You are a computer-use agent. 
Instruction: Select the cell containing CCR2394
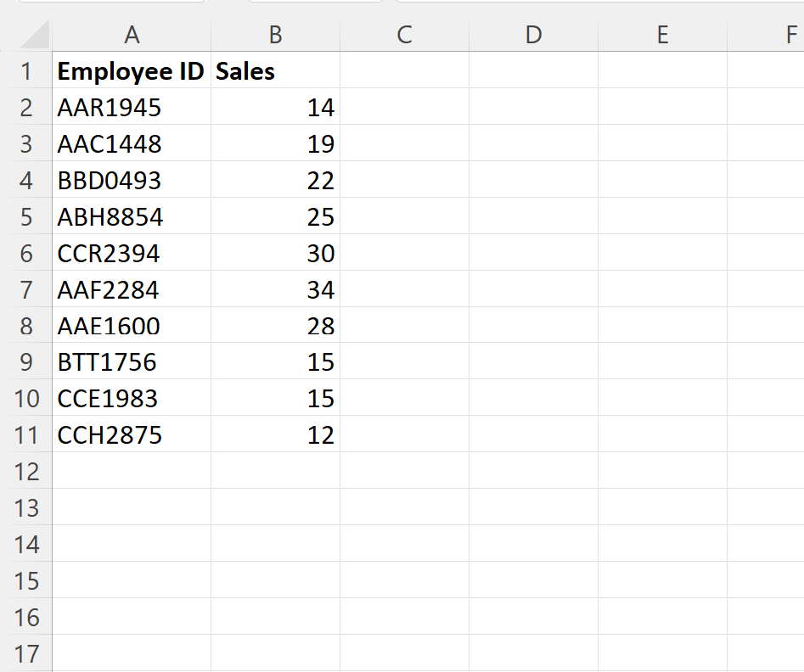coord(132,253)
